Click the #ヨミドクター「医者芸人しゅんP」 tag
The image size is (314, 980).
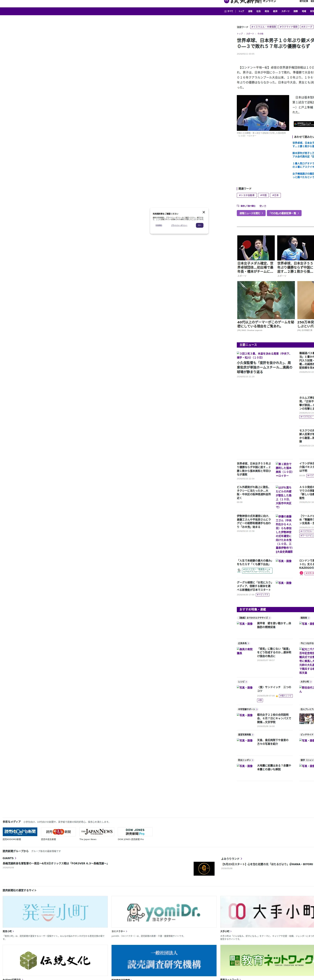[257, 571]
